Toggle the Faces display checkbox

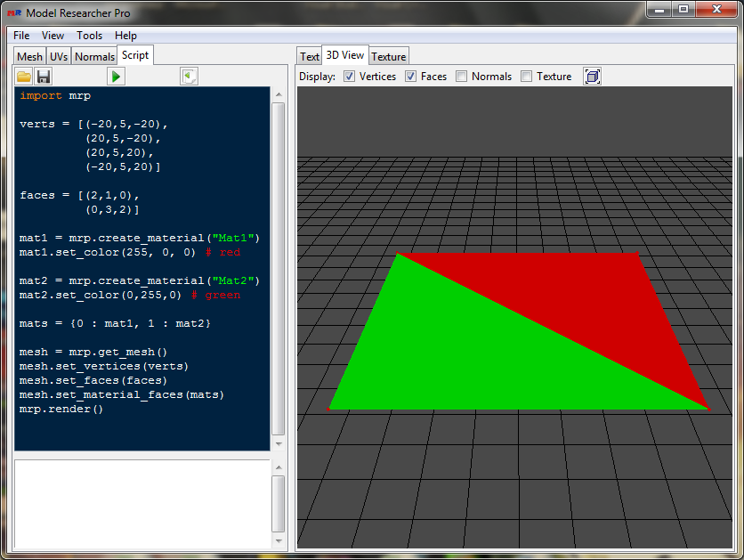410,77
